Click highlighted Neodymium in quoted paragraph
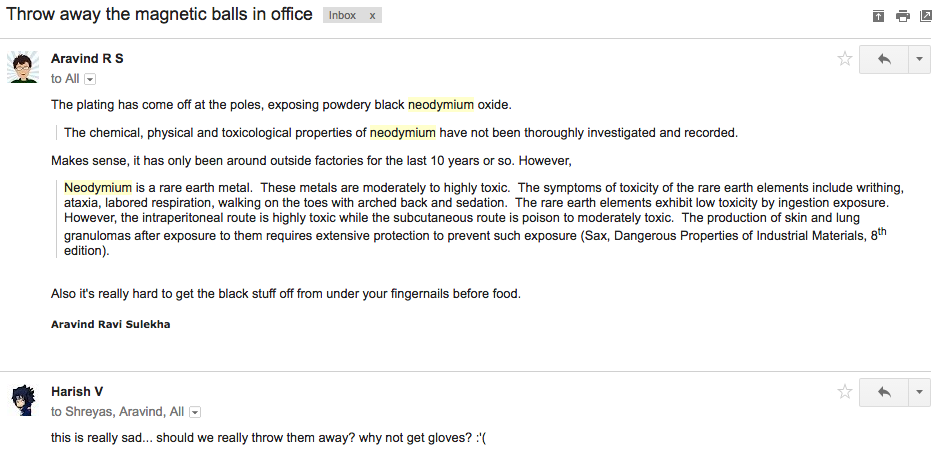The image size is (941, 456). pyautogui.click(x=98, y=188)
